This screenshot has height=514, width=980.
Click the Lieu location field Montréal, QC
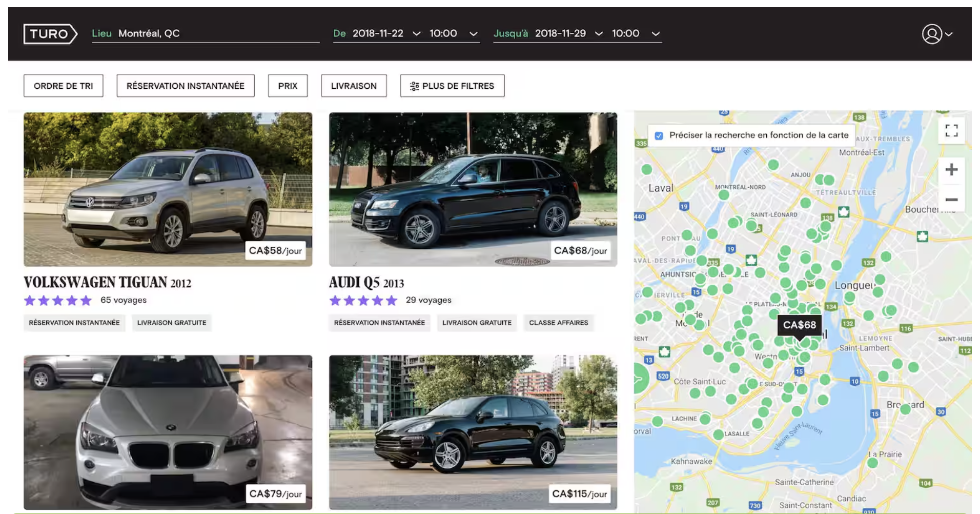206,34
